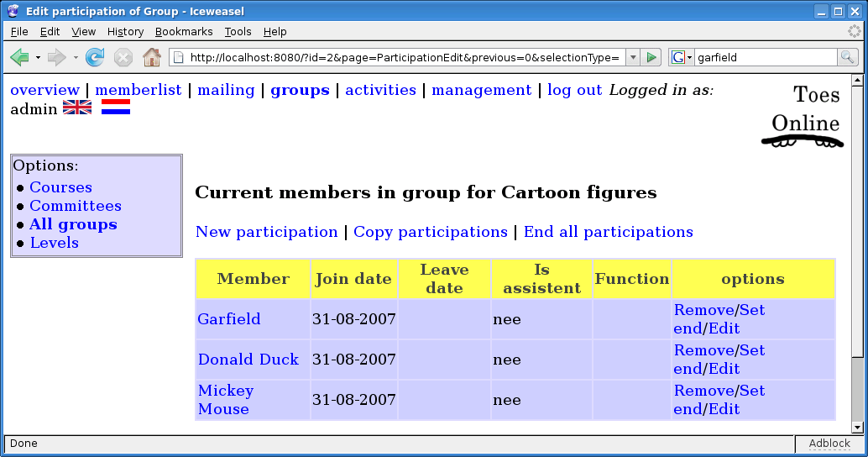
Task: Open the File menu
Action: pyautogui.click(x=19, y=32)
